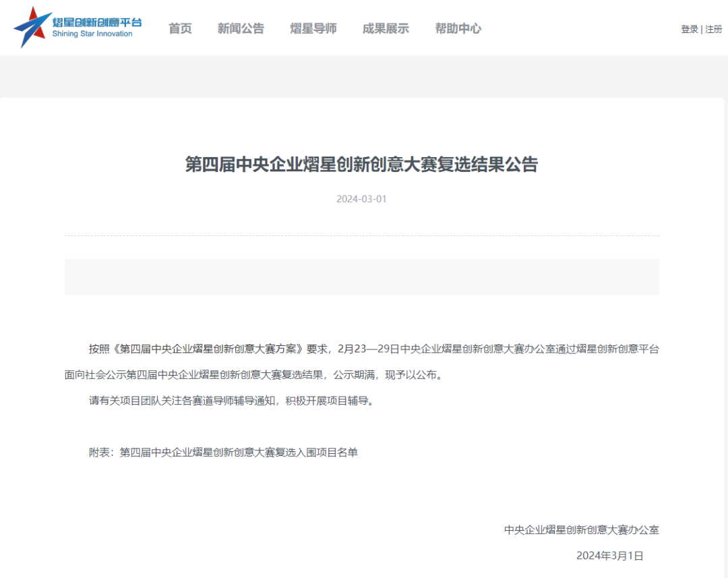
Task: Click the star logo icon
Action: (x=32, y=27)
